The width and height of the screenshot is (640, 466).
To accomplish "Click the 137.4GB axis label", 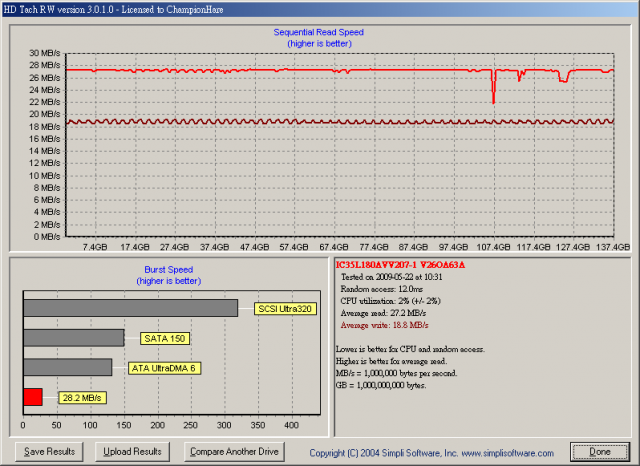I will pyautogui.click(x=613, y=247).
